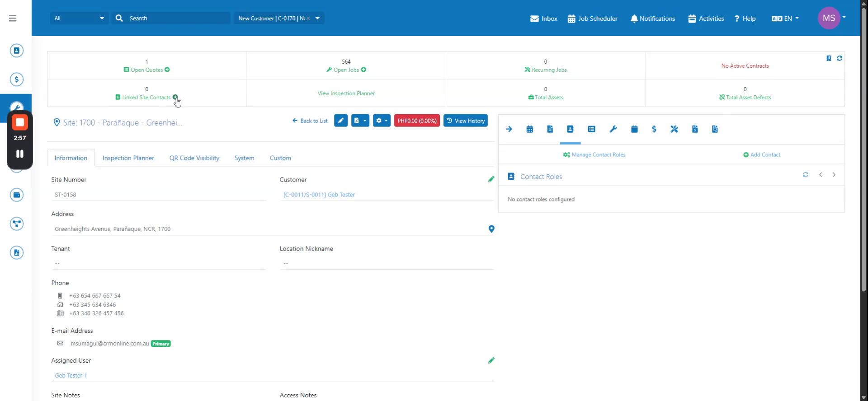
Task: Open the dollar sign sidebar module
Action: tap(17, 79)
